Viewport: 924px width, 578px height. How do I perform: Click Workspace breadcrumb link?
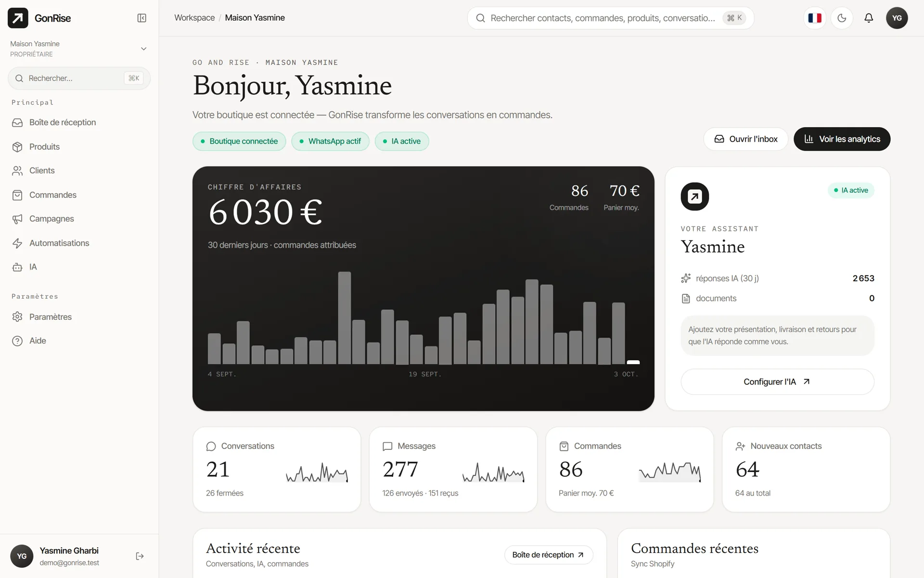click(x=194, y=18)
